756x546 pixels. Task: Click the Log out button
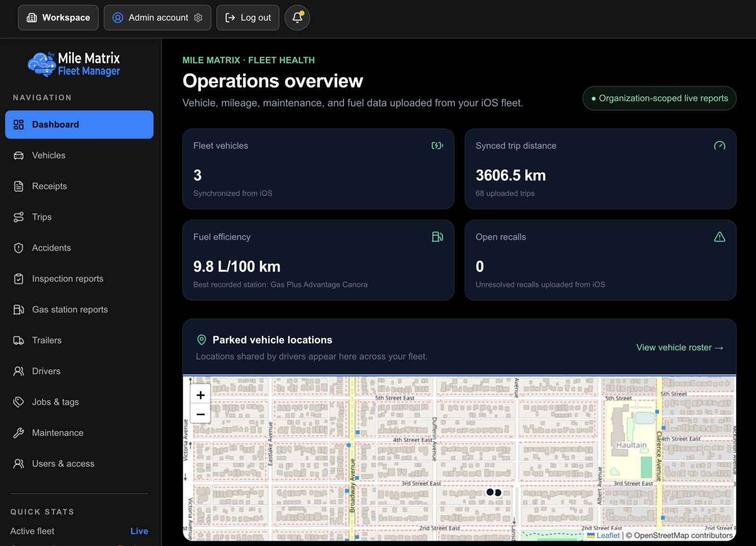(x=248, y=17)
